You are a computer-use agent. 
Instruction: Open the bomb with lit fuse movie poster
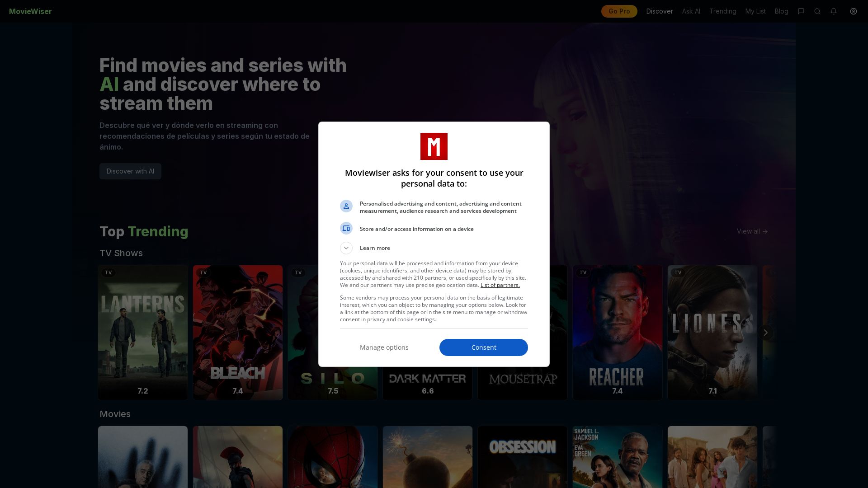[428, 457]
